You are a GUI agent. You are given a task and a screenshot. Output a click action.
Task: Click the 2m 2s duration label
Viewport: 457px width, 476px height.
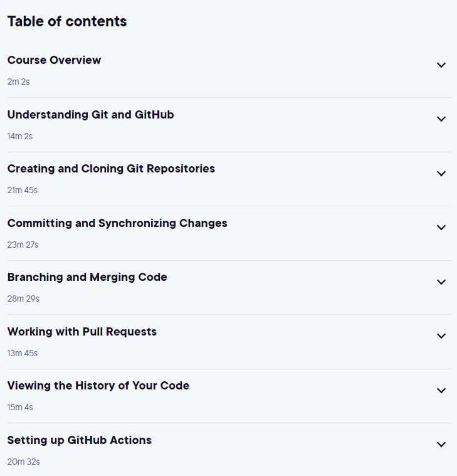pyautogui.click(x=19, y=82)
